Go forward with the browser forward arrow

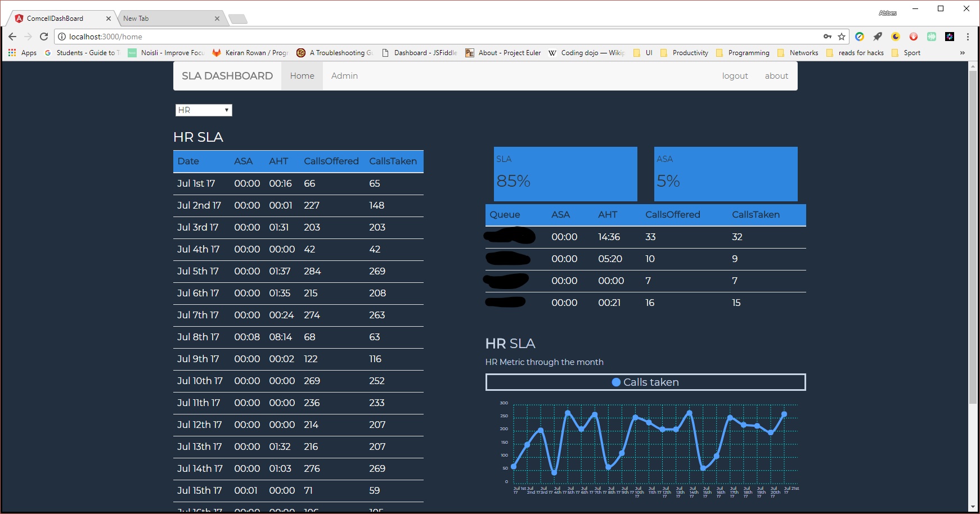28,37
